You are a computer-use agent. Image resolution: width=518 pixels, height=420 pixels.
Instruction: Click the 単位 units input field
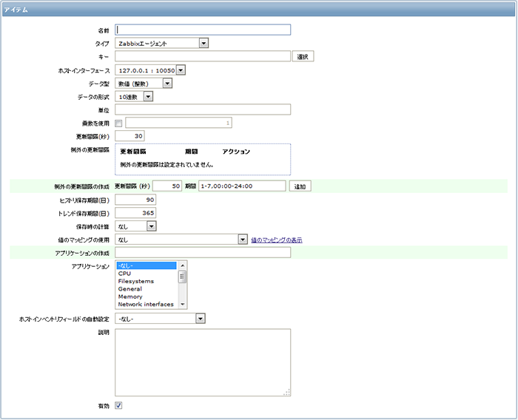[203, 109]
